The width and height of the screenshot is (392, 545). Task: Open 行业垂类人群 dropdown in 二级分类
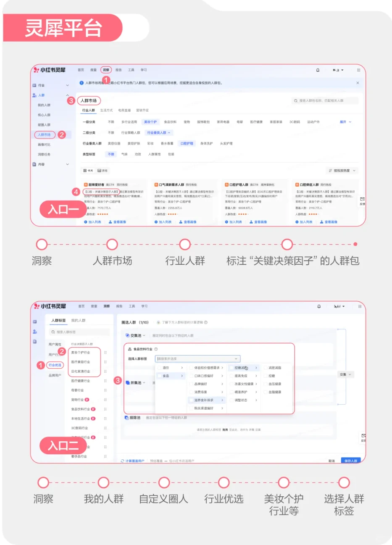(158, 133)
